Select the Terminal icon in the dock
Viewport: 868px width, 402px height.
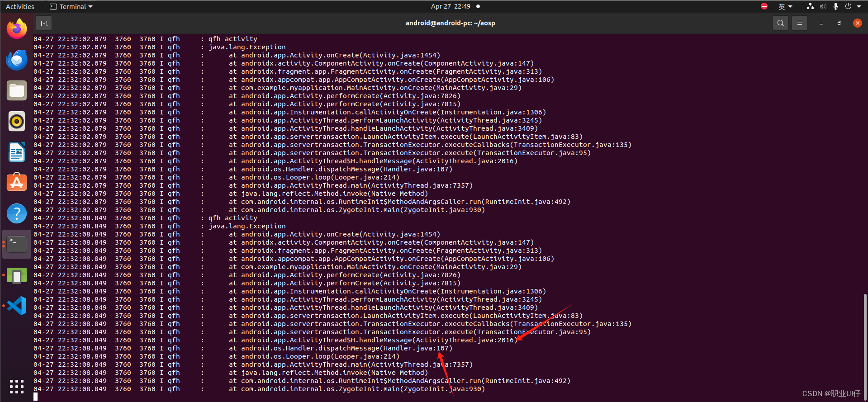coord(17,244)
